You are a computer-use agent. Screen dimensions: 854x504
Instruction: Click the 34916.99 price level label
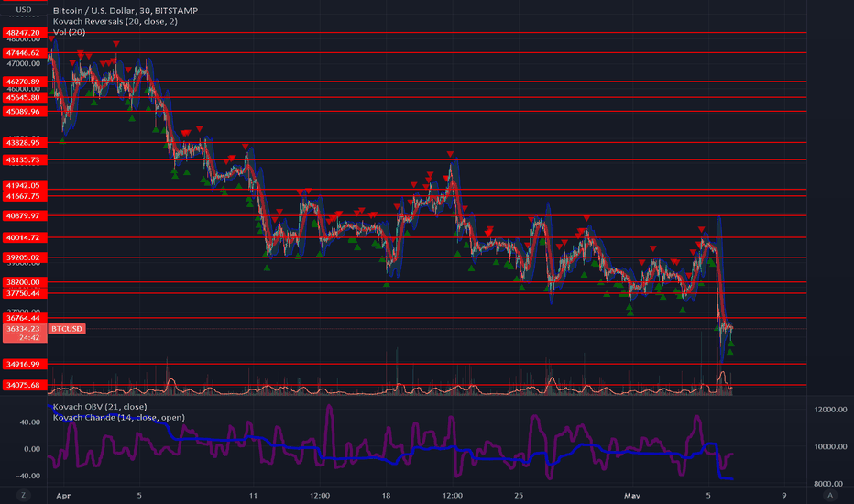pos(25,364)
